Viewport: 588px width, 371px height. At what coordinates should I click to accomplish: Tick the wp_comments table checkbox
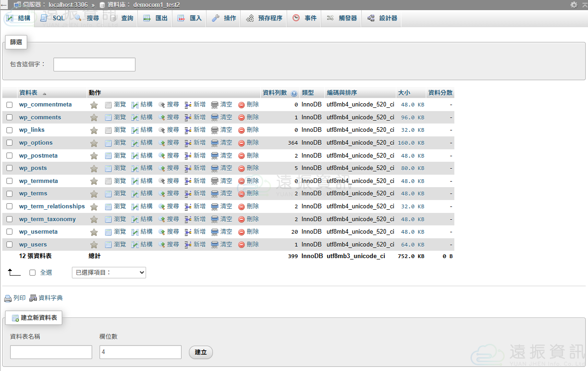pyautogui.click(x=9, y=118)
